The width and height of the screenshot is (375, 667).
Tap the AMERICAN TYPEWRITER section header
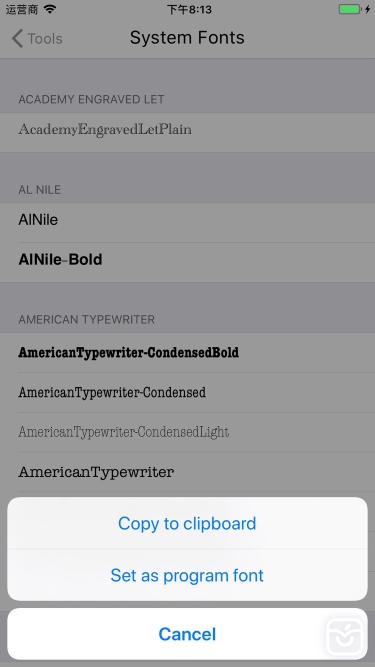point(87,319)
